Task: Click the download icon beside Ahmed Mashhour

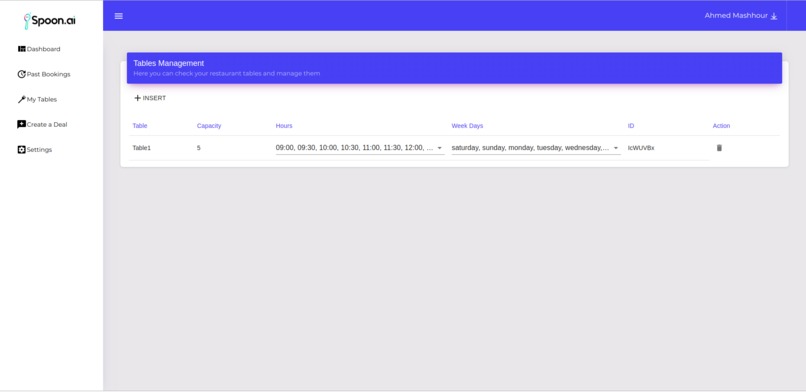Action: (774, 16)
